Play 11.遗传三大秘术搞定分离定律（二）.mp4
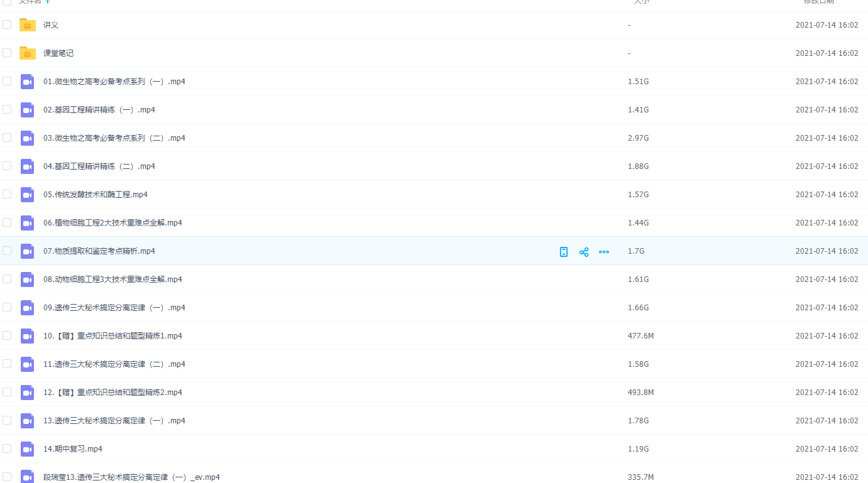 pos(114,364)
